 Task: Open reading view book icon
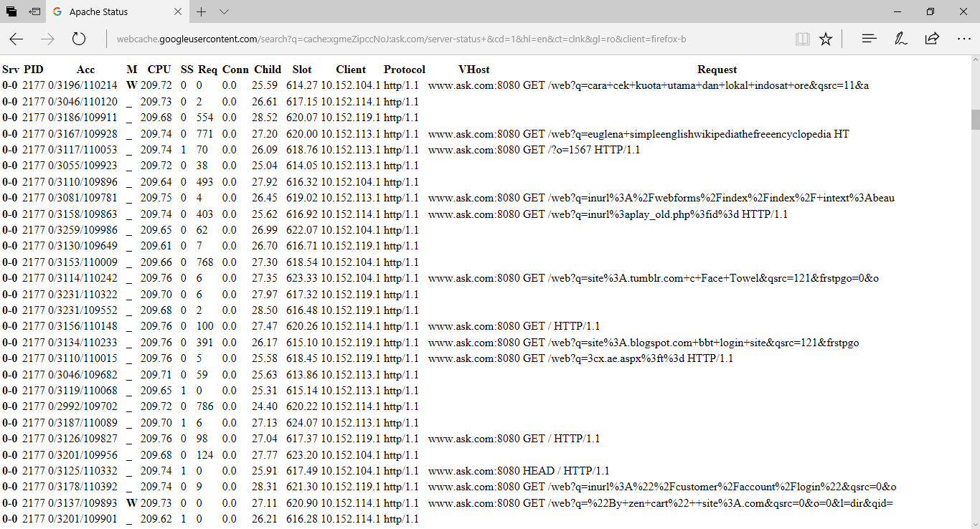803,39
